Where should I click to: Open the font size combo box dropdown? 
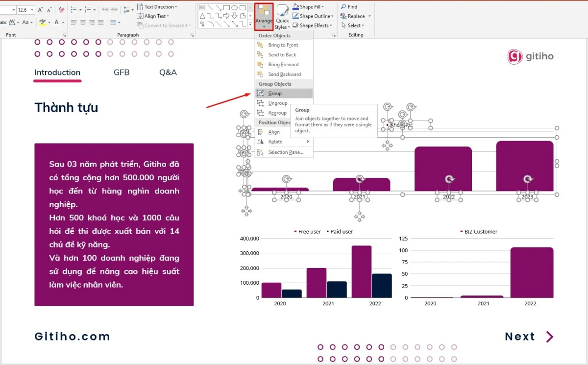[32, 10]
